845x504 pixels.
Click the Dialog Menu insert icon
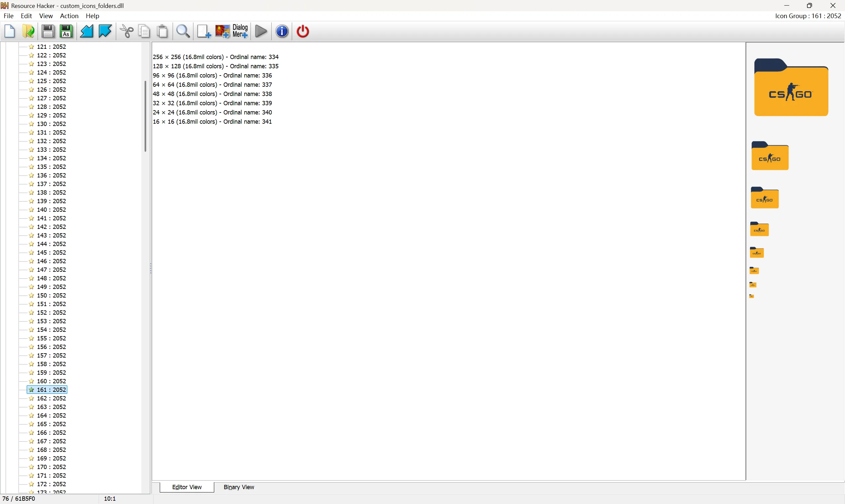[240, 31]
